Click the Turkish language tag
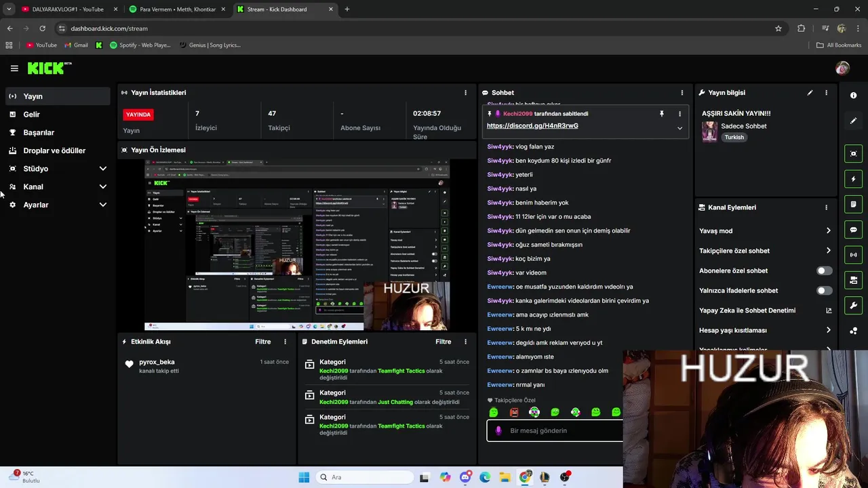The height and width of the screenshot is (488, 868). click(734, 137)
